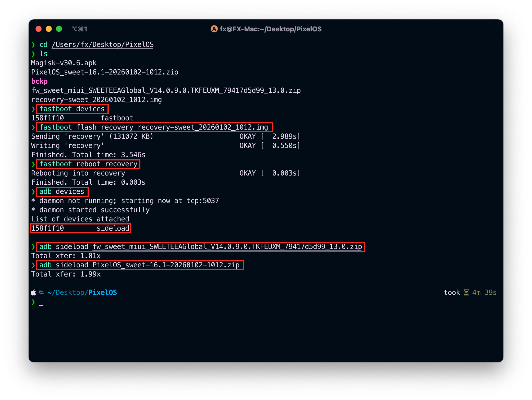The width and height of the screenshot is (532, 400).
Task: Click the bold PixelOS in the prompt path
Action: (x=103, y=293)
